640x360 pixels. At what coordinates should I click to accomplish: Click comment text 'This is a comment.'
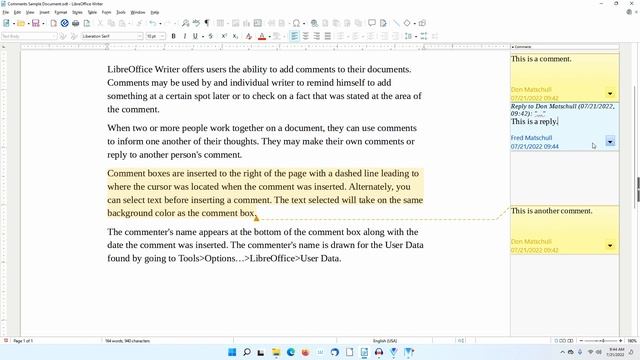click(541, 59)
